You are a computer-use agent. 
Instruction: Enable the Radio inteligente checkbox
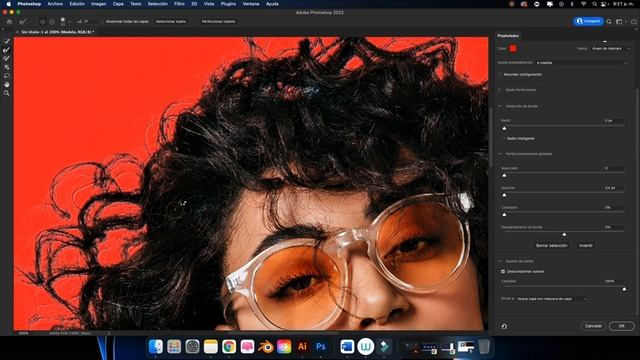coord(503,138)
